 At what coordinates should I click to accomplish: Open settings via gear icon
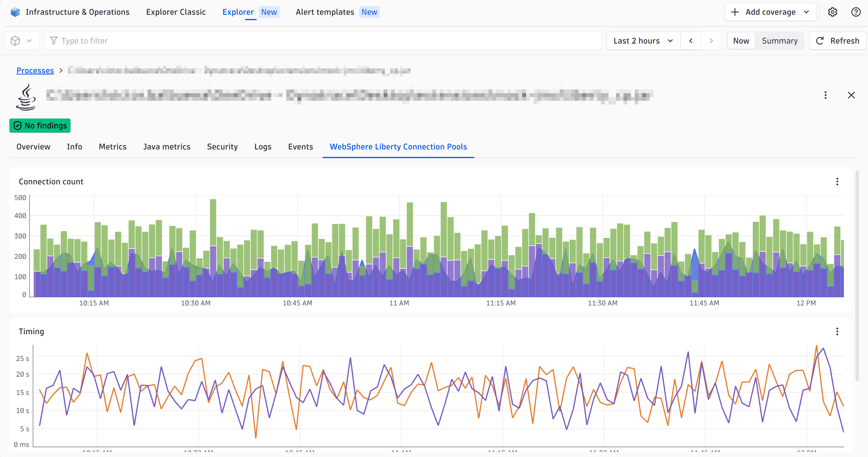point(833,12)
